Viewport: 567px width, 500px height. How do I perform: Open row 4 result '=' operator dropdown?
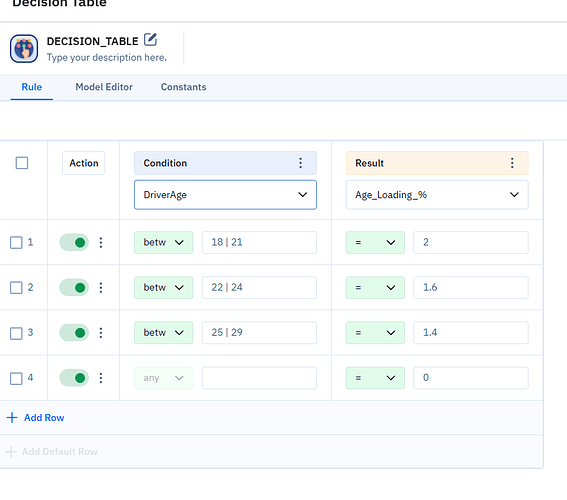375,378
